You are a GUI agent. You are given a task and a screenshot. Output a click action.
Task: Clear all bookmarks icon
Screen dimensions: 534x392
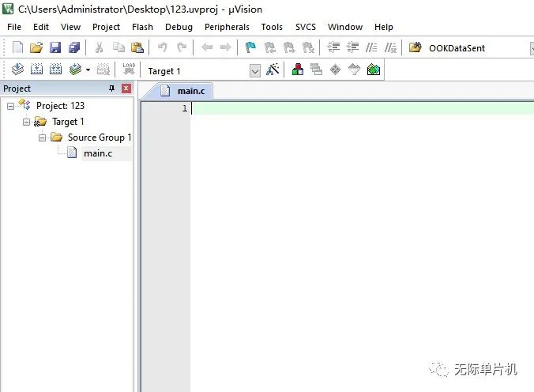(x=308, y=47)
